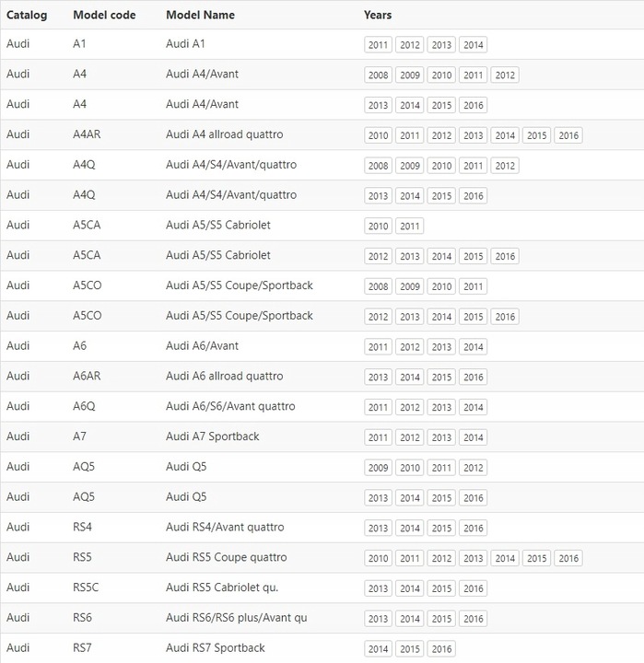644x663 pixels.
Task: Click the 2011 year badge for Audi A1
Action: 378,45
